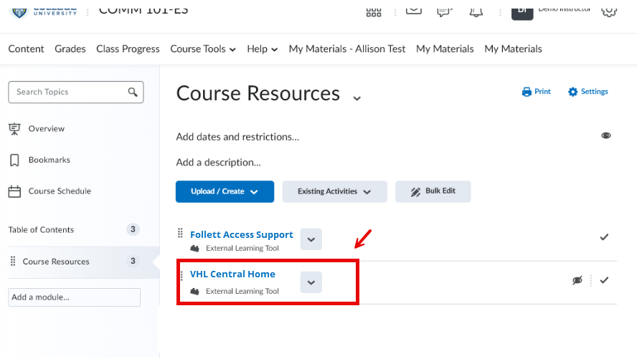Click the Bookmarks ribbon icon
637x364 pixels.
coord(14,160)
